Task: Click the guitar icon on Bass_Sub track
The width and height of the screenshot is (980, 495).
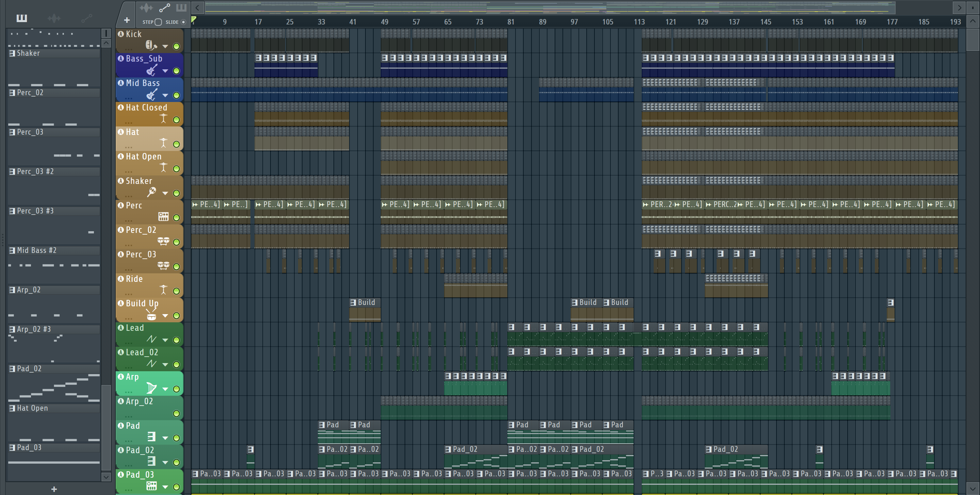Action: [x=152, y=70]
